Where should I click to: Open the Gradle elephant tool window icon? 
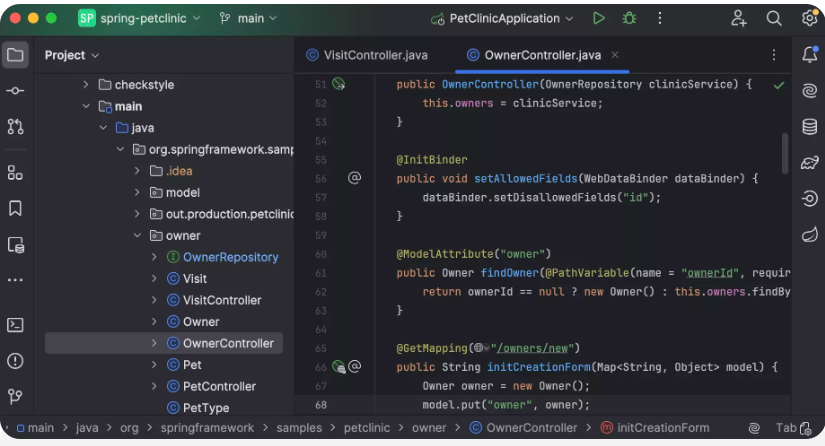pyautogui.click(x=809, y=163)
